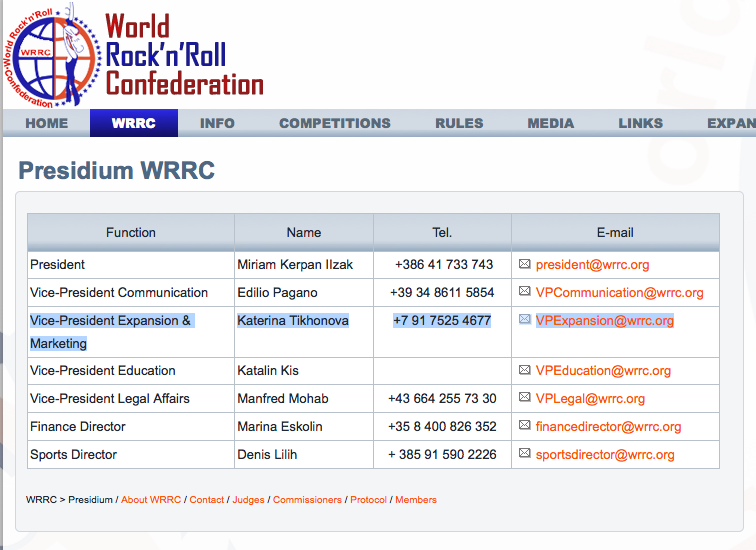Click the Finance Director cell
The image size is (756, 550).
(131, 427)
